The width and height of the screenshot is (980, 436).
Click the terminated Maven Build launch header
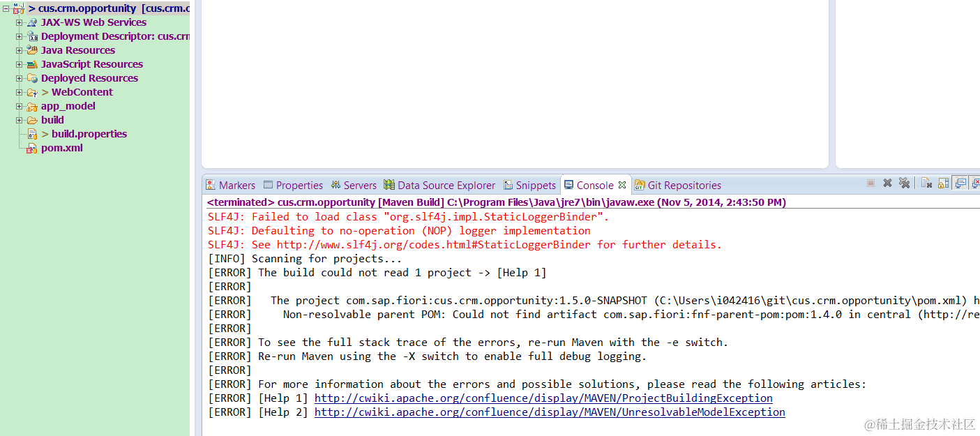[496, 202]
